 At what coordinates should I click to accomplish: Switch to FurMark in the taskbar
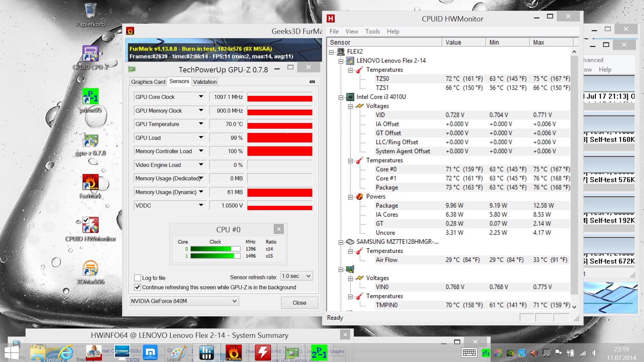tap(234, 353)
